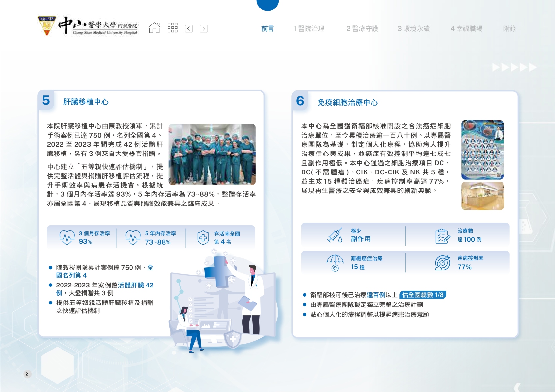This screenshot has height=392, width=555.
Task: Click the home icon in header
Action: click(154, 28)
